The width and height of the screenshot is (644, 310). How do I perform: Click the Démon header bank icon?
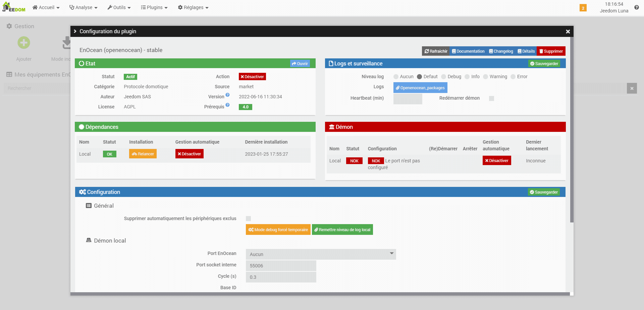[332, 127]
